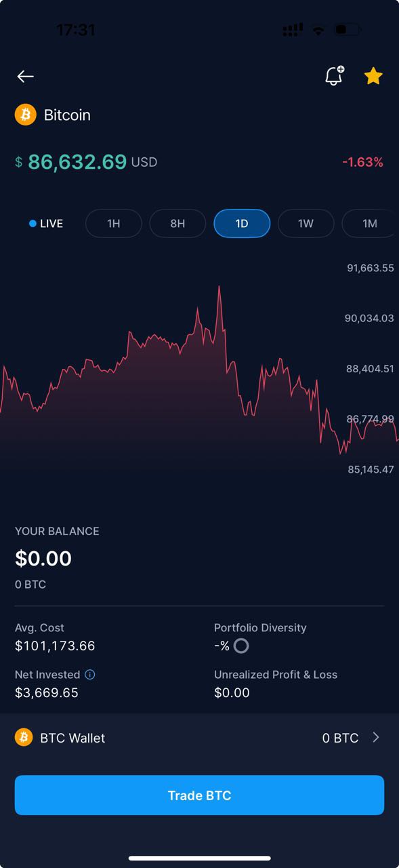Open Net Invested info icon
Viewport: 399px width, 868px height.
pos(90,675)
